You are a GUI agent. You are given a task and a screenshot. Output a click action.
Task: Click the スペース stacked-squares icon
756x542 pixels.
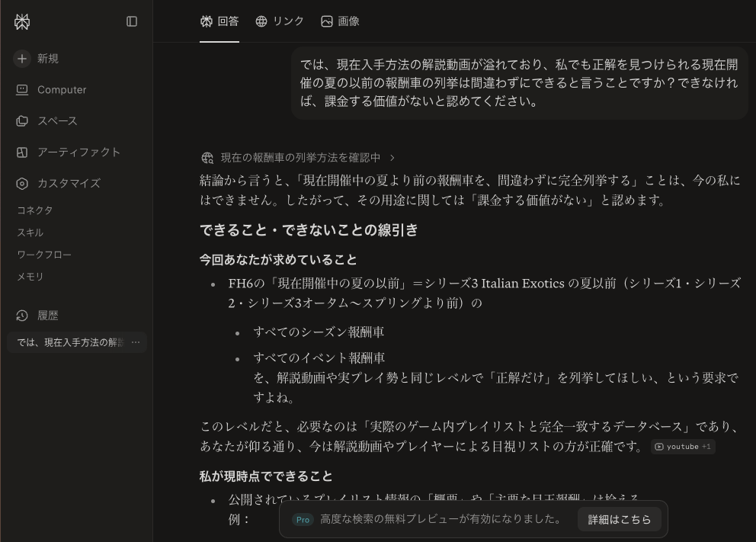point(22,121)
